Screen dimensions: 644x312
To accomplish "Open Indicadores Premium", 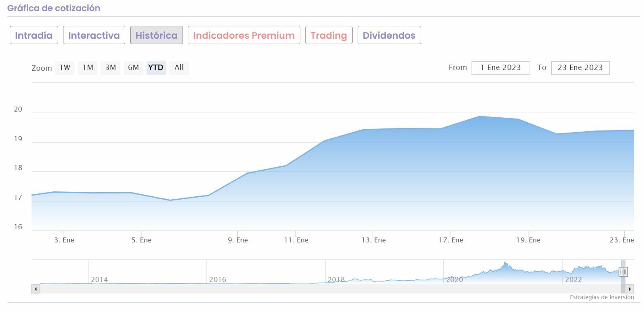I will (244, 35).
